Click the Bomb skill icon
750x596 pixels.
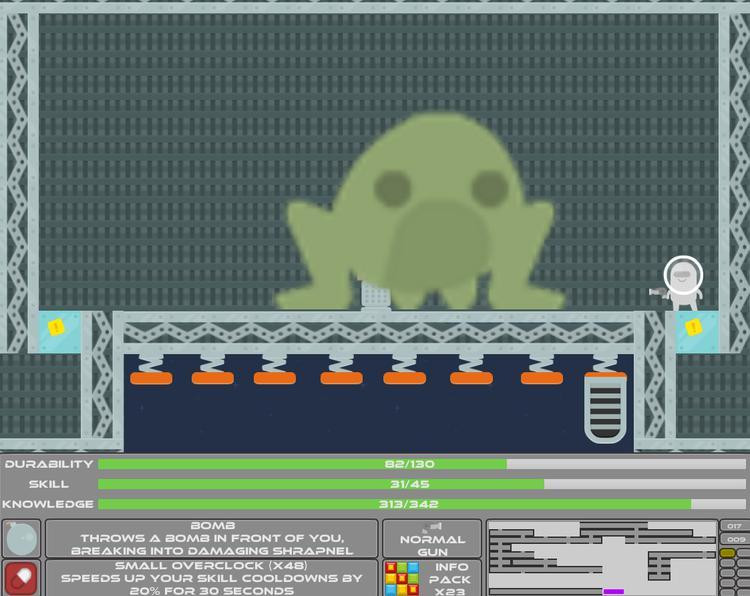coord(21,539)
